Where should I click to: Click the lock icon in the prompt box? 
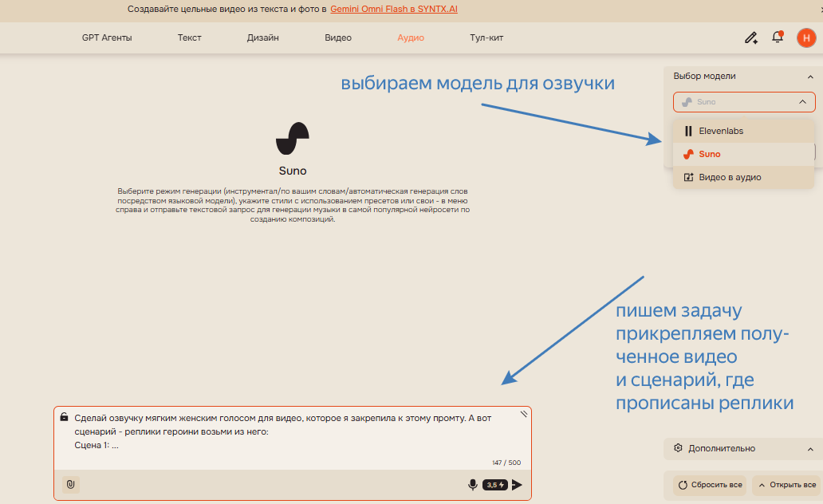(64, 417)
